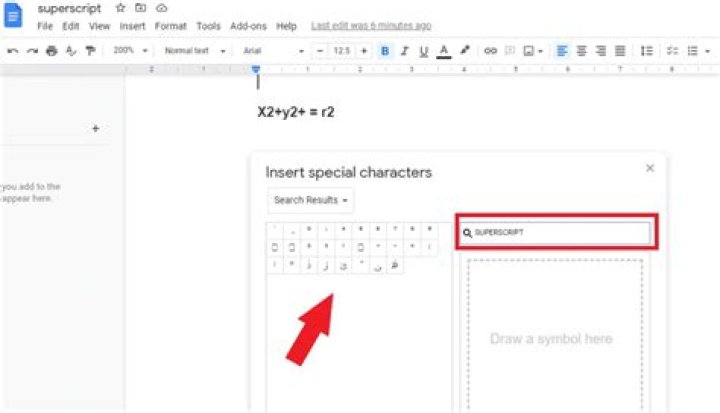Insert a link from the toolbar
Viewport: 720px width, 413px height.
click(490, 51)
